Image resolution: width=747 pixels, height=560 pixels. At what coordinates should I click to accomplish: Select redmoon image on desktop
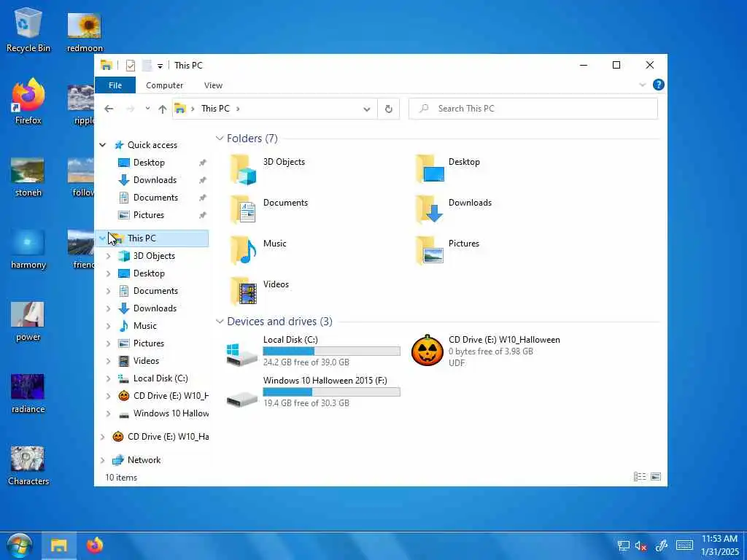point(85,31)
